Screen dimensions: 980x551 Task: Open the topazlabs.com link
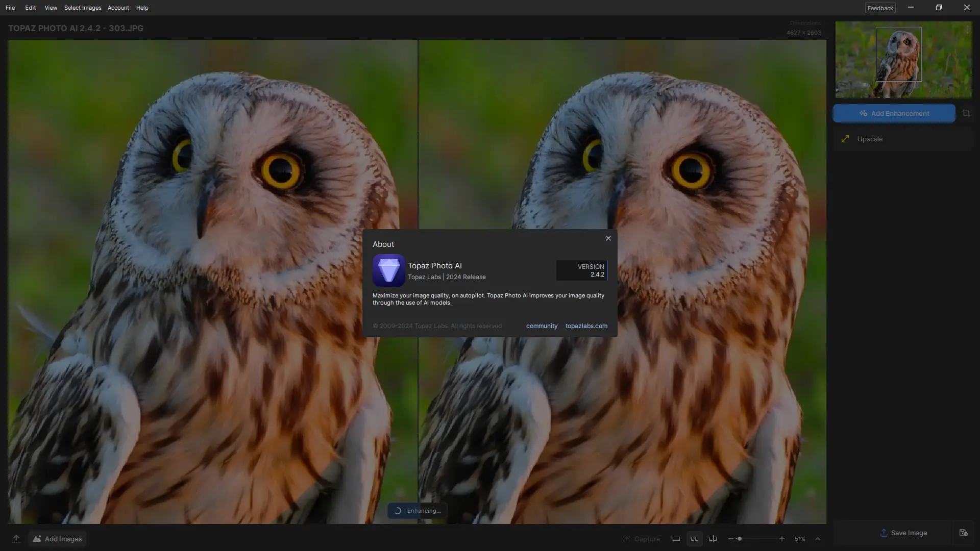point(586,326)
